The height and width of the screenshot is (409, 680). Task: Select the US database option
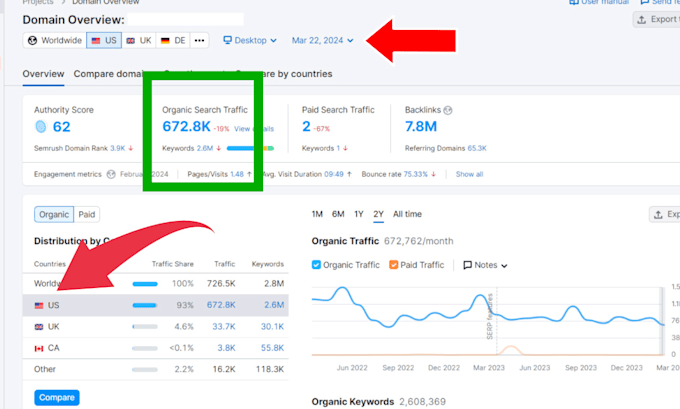click(x=104, y=40)
